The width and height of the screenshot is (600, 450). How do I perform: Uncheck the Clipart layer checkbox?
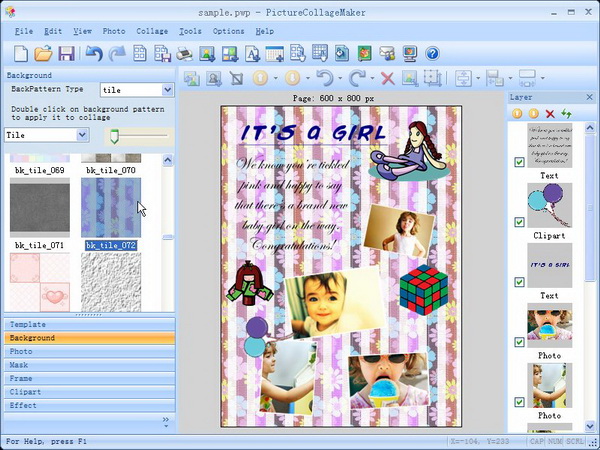click(x=519, y=222)
